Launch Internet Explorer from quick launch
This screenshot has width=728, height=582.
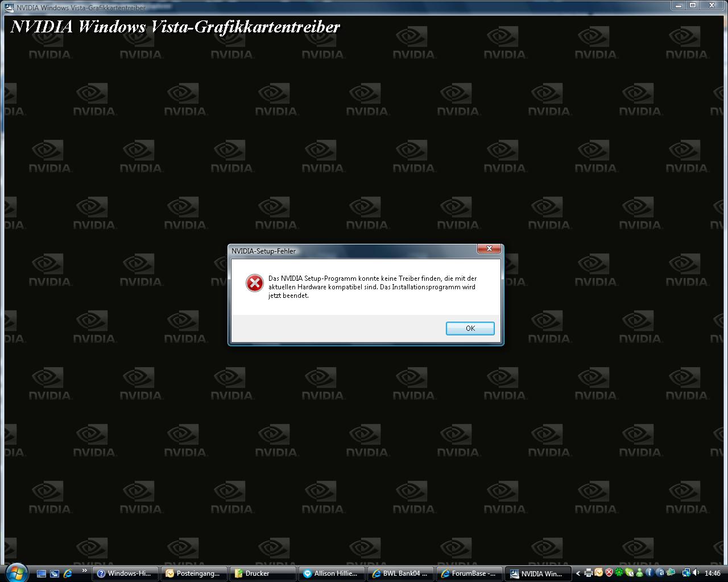coord(68,573)
